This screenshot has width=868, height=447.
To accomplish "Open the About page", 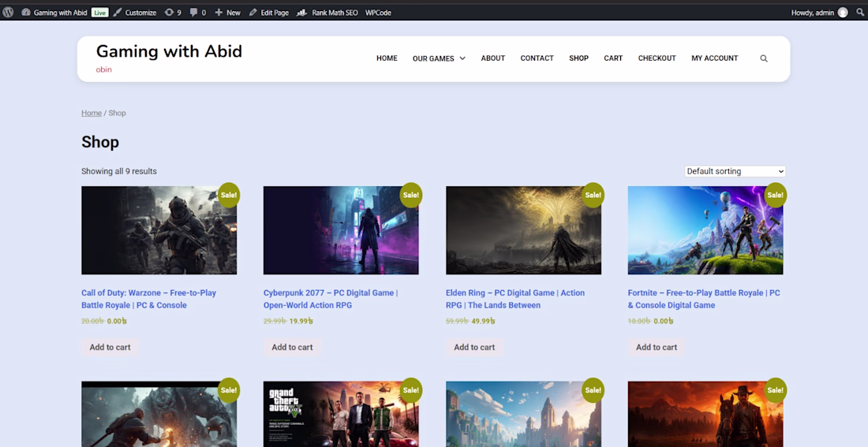I will pos(492,58).
